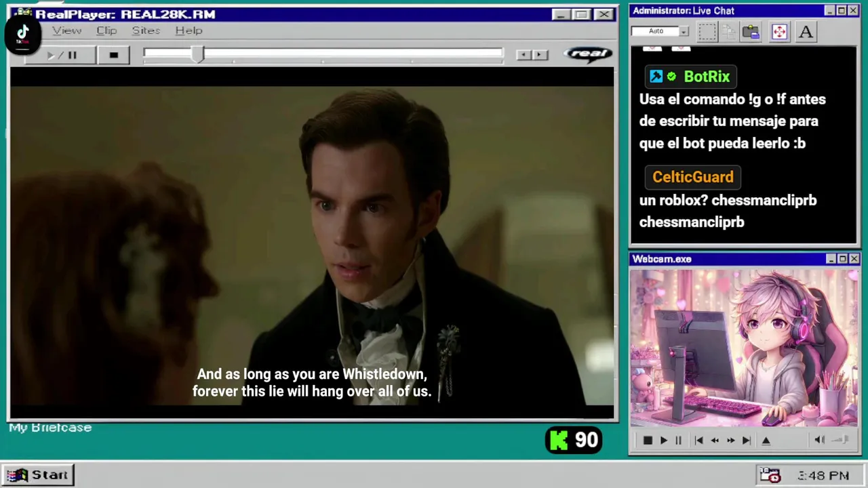868x488 pixels.
Task: Click the red arrows fullscreen icon
Action: [x=779, y=31]
